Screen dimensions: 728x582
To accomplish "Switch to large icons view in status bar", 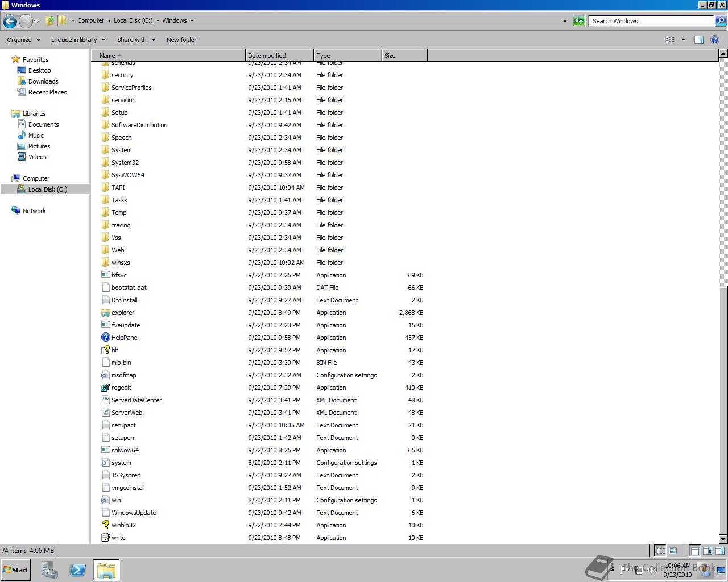I will (673, 551).
